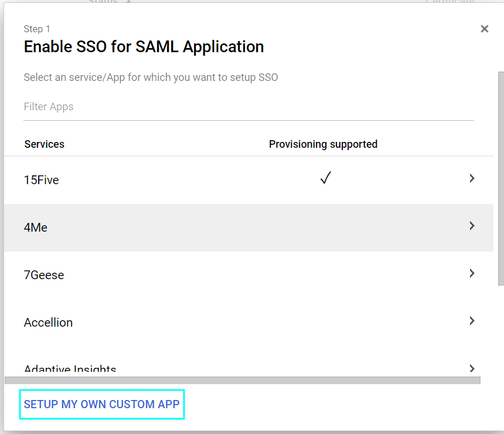Viewport: 504px width, 434px height.
Task: Expand the 4Me row chevron
Action: (x=472, y=226)
